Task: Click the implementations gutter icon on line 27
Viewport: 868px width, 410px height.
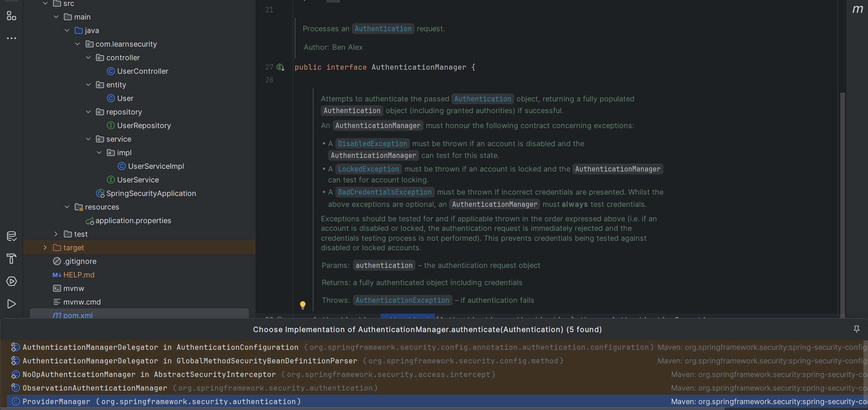Action: click(280, 67)
